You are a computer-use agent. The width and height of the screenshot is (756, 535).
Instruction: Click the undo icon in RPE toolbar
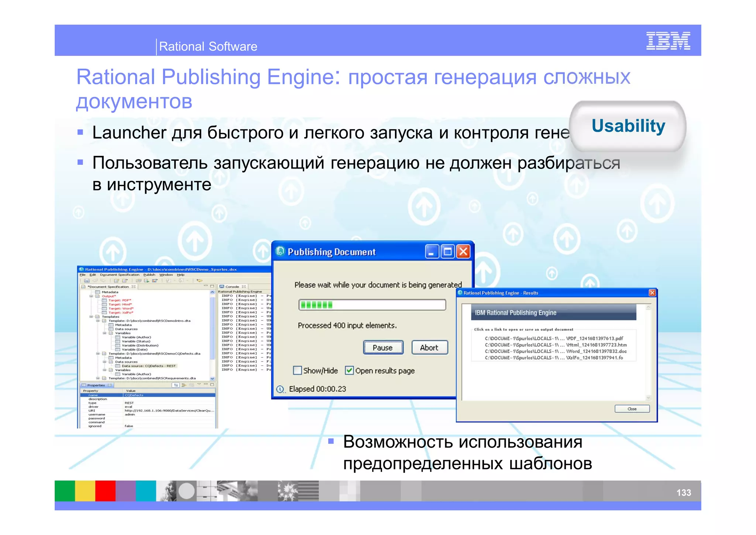click(95, 281)
